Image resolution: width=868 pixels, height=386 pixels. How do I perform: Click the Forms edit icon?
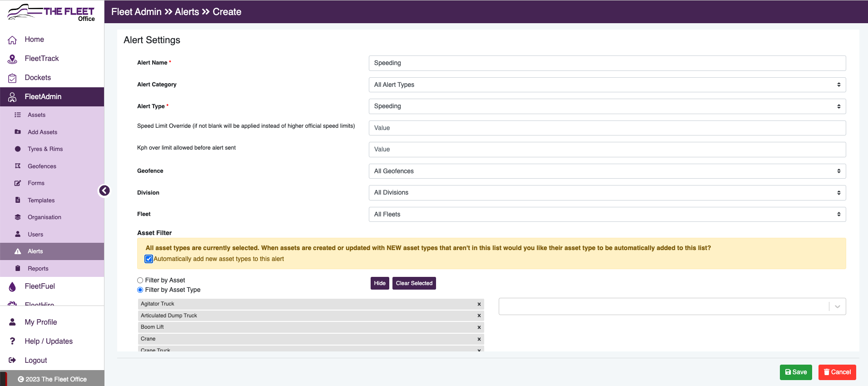[x=18, y=183]
